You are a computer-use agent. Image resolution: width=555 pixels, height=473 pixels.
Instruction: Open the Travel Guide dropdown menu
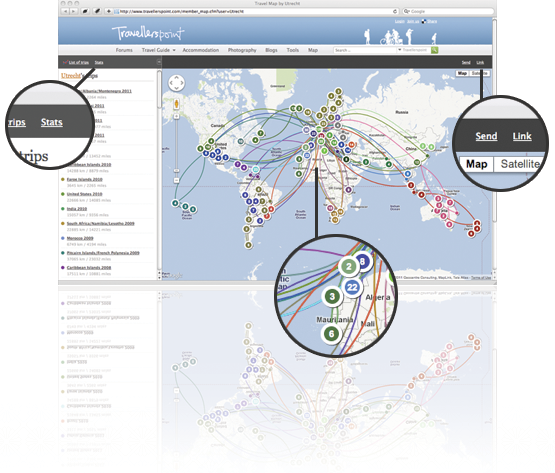point(158,50)
